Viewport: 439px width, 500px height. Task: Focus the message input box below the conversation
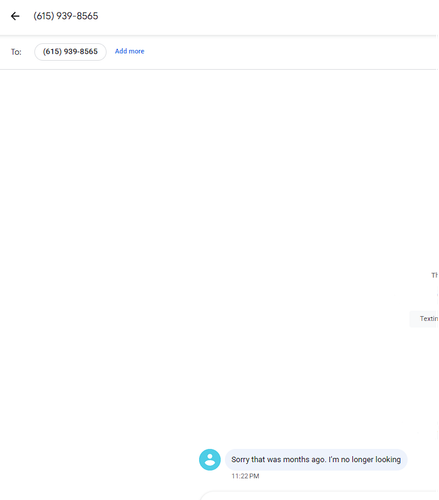[318, 495]
